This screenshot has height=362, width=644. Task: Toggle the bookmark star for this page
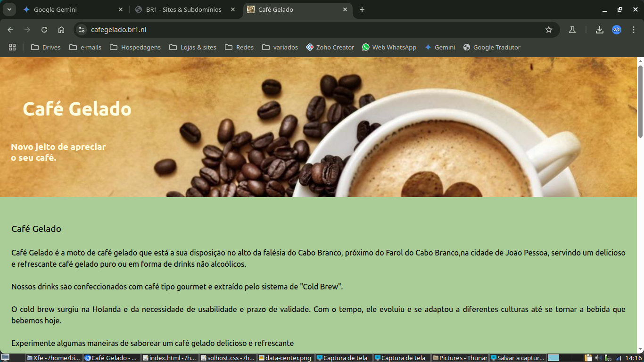548,29
